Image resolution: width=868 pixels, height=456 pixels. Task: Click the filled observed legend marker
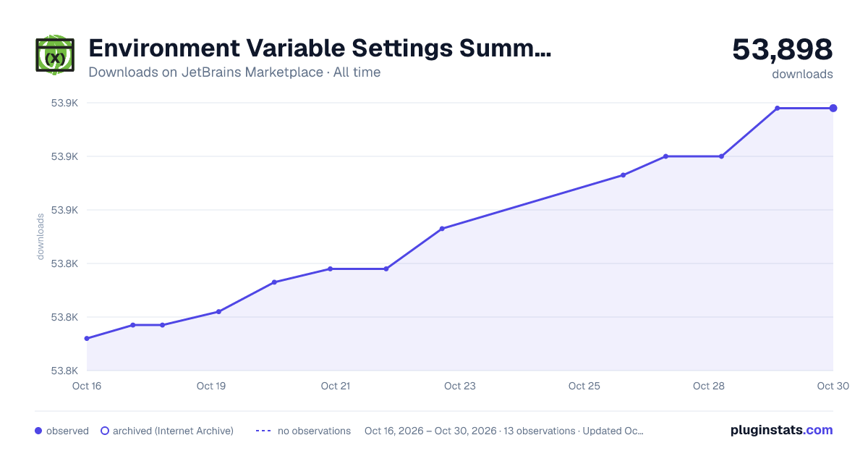pyautogui.click(x=38, y=431)
